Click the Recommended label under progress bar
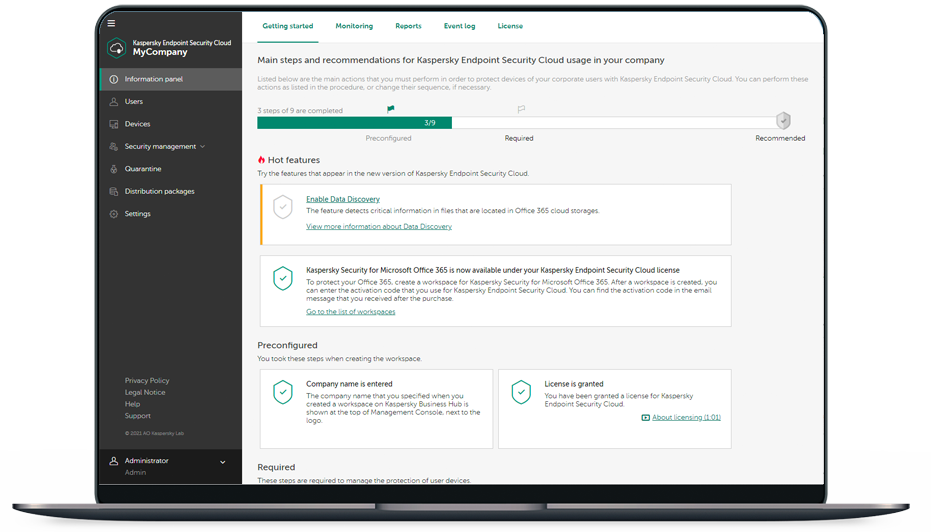Screen dimensions: 931x532 tap(780, 138)
